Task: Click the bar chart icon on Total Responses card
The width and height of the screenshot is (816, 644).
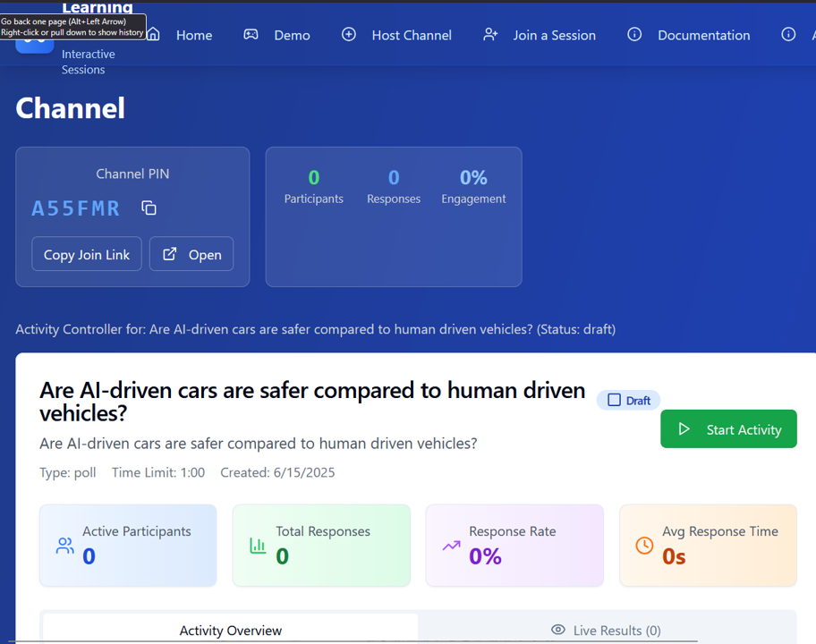Action: tap(257, 546)
